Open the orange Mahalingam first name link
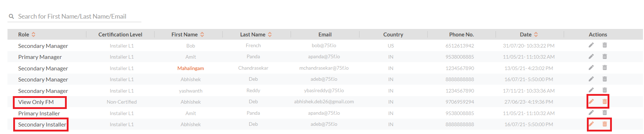Image resolution: width=644 pixels, height=134 pixels. (x=191, y=68)
